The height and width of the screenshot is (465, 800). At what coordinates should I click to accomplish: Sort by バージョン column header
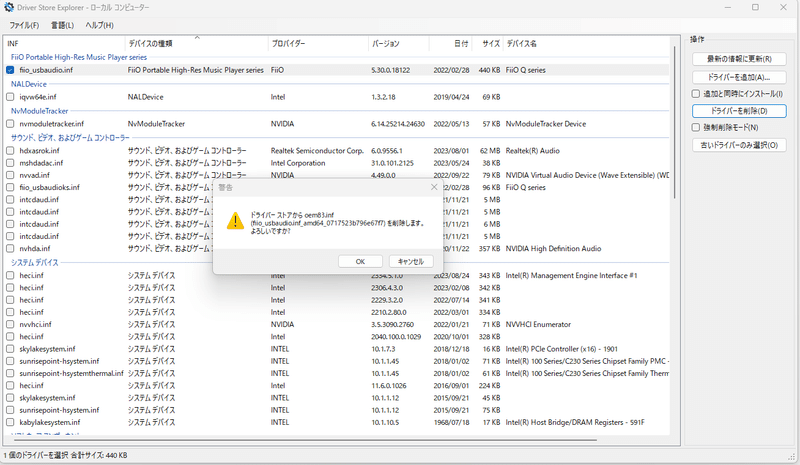(x=398, y=43)
